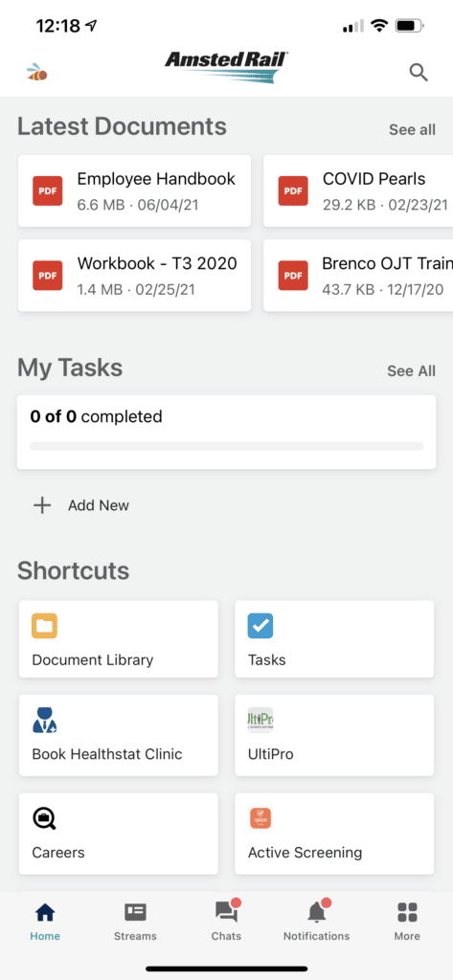Viewport: 453px width, 980px height.
Task: Select the Home tab
Action: click(x=45, y=922)
